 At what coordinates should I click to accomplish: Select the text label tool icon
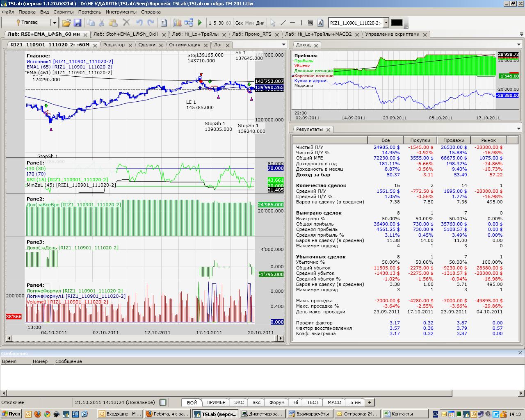[x=320, y=23]
